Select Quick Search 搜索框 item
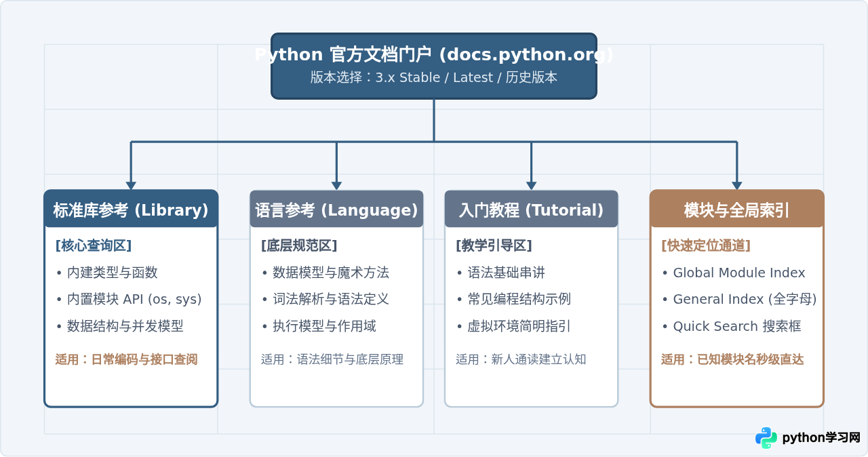 pyautogui.click(x=731, y=326)
